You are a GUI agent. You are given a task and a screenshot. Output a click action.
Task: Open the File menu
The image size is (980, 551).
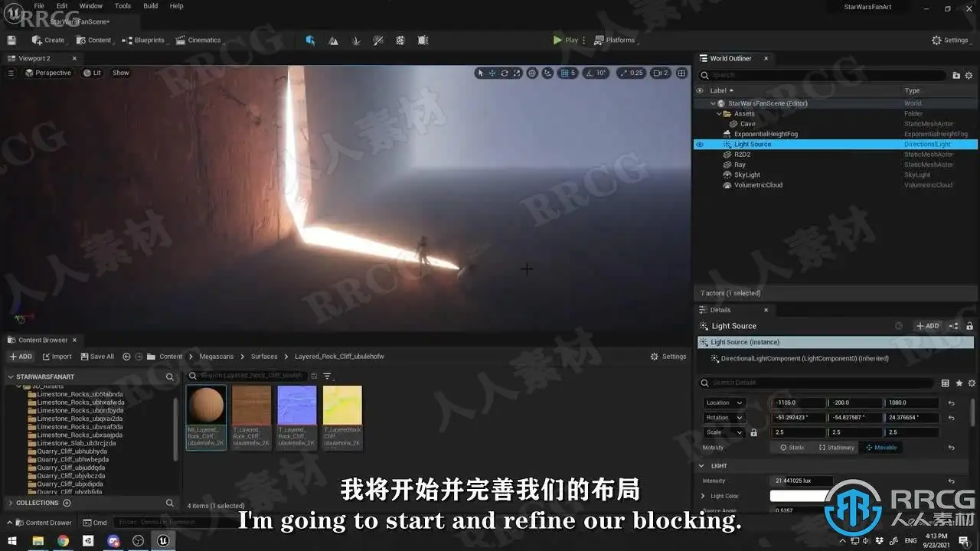click(x=39, y=6)
